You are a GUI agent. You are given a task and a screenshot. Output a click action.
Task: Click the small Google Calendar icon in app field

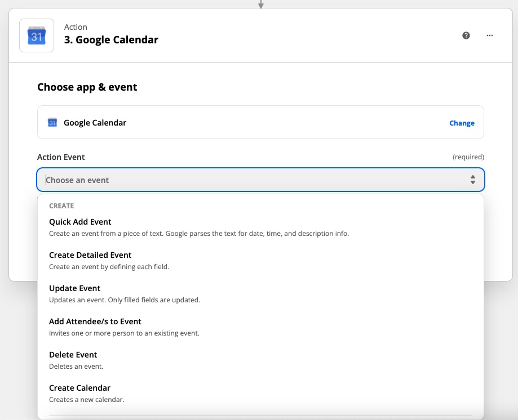click(52, 122)
